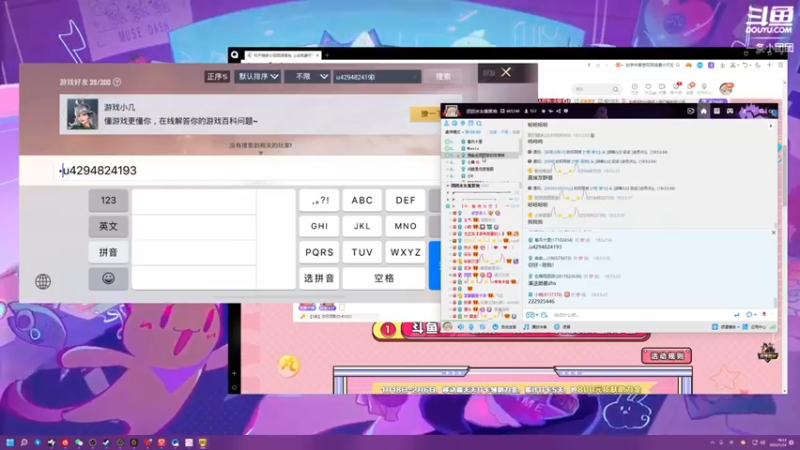Click the Douyu page search magnifier
Screen dimensions: 800x450
pyautogui.click(x=615, y=89)
